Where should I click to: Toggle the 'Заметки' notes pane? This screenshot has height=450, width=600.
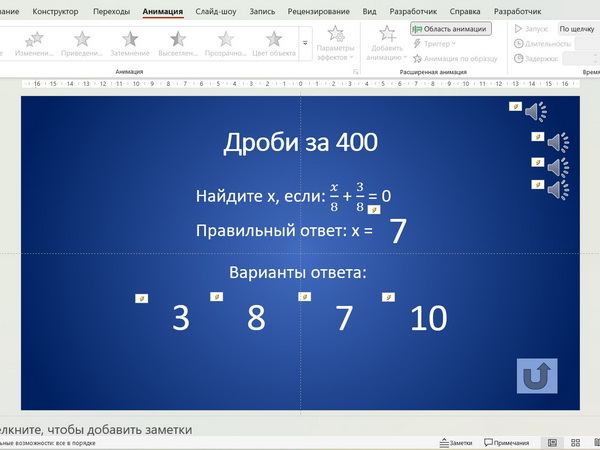pos(455,442)
